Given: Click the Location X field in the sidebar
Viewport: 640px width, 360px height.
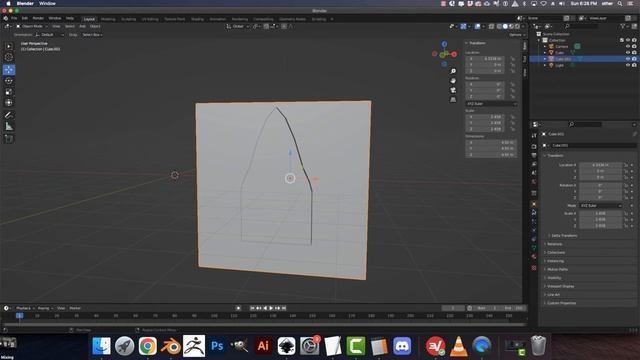Looking at the screenshot, I should (485, 59).
